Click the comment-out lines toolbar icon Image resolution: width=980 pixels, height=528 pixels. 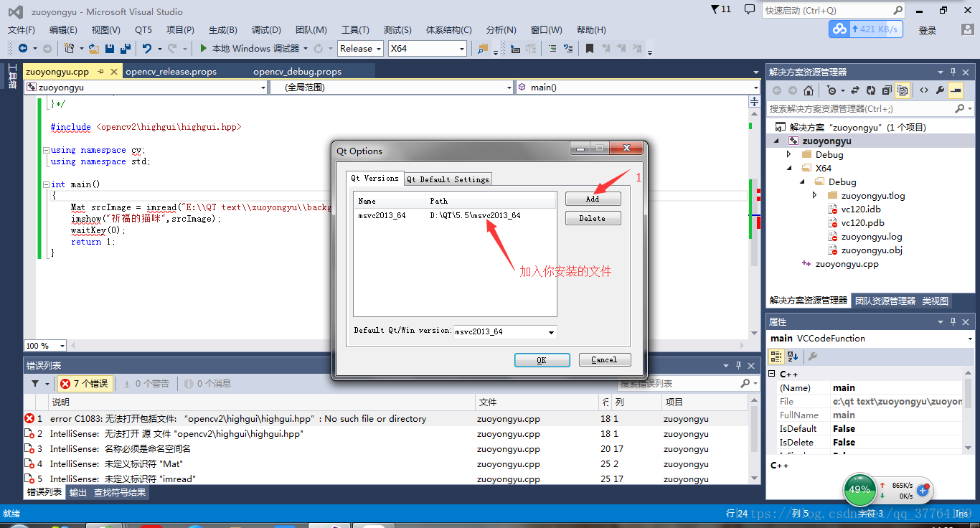pos(552,48)
